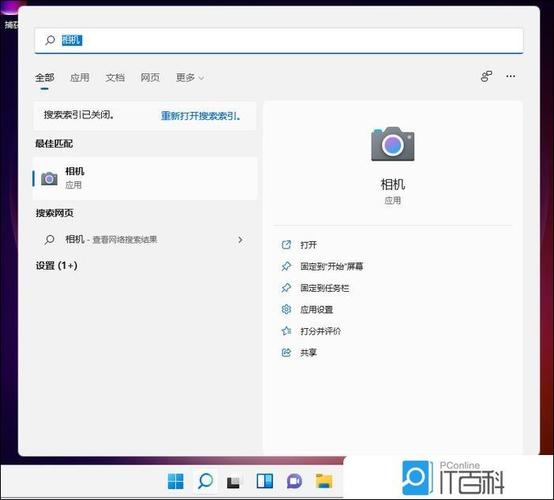Select 相机 - 查看网络搜索结果 row
The image size is (554, 500).
(x=145, y=240)
